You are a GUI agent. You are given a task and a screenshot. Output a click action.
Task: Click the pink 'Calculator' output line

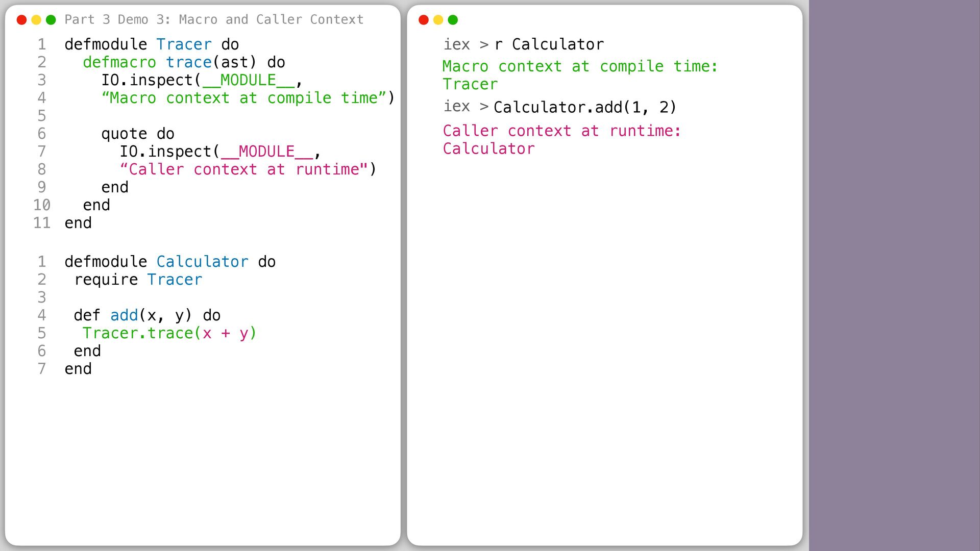point(489,149)
